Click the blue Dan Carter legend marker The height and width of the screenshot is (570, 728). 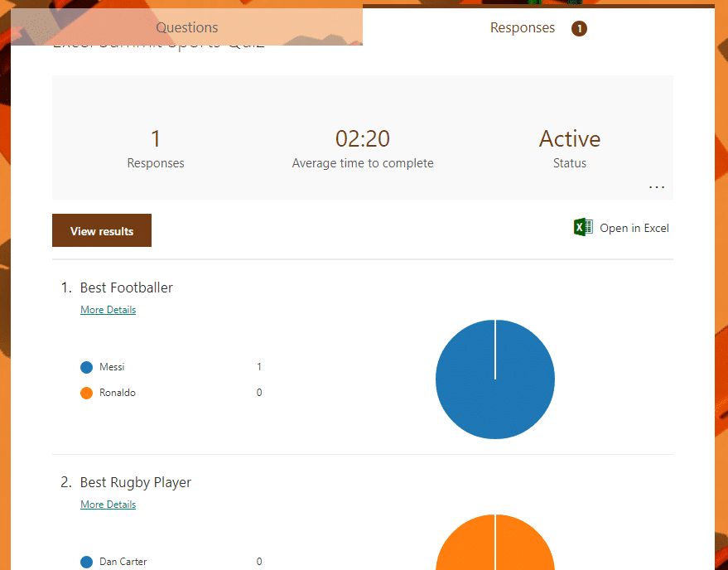pos(86,562)
